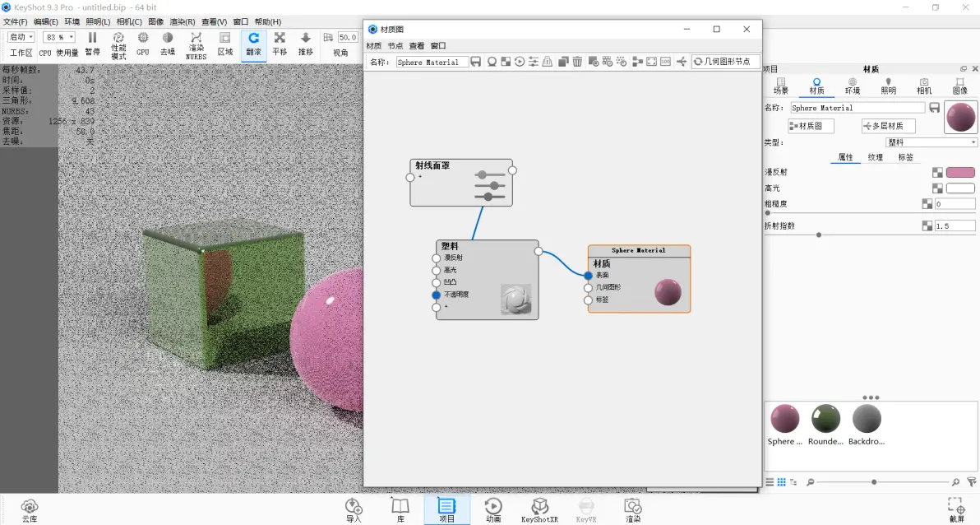
Task: Click the align nodes icon in graph toolbar
Action: tap(637, 62)
